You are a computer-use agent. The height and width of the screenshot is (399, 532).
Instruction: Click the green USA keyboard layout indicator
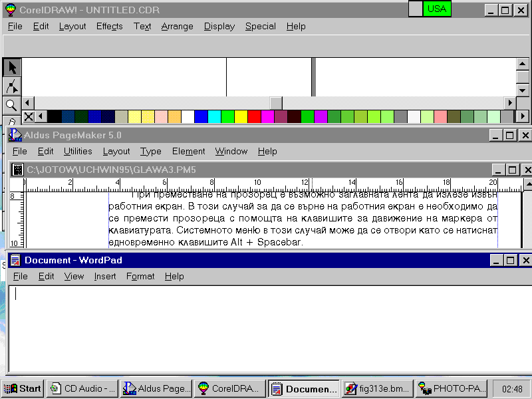pos(437,9)
